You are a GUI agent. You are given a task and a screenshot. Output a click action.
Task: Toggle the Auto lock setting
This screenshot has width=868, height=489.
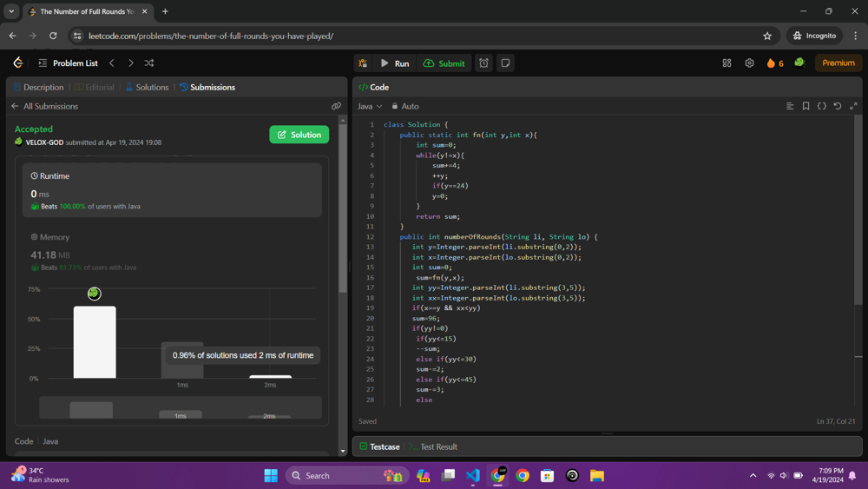tap(405, 106)
